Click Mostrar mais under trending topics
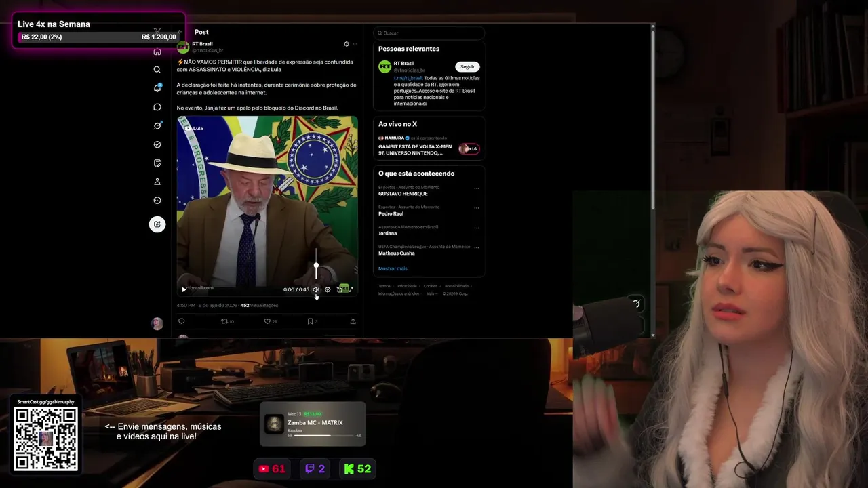 [x=393, y=268]
